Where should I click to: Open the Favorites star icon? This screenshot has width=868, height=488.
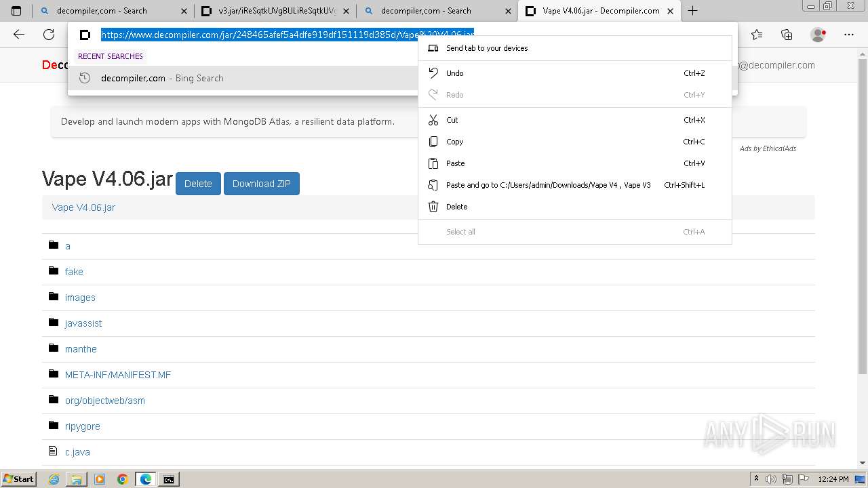coord(757,35)
